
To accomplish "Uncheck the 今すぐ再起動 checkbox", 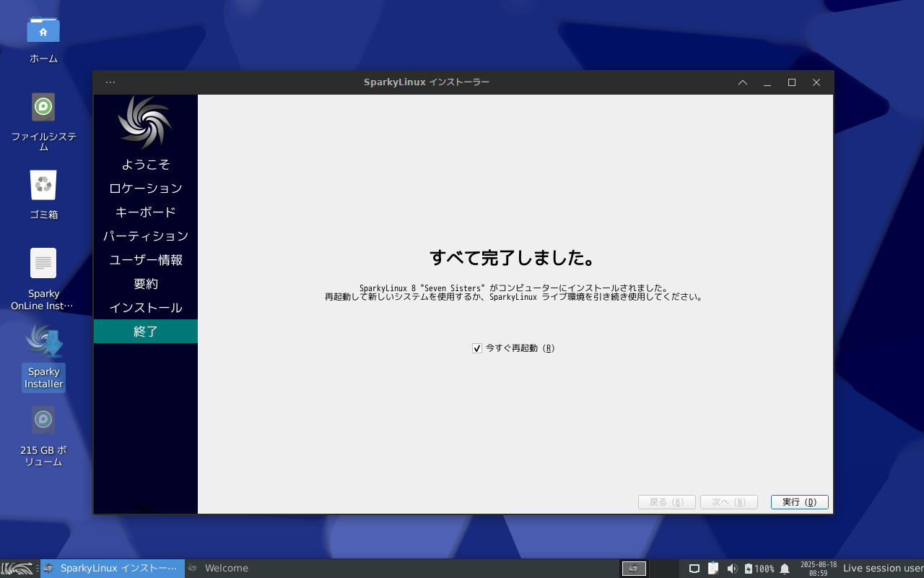I will pos(477,348).
